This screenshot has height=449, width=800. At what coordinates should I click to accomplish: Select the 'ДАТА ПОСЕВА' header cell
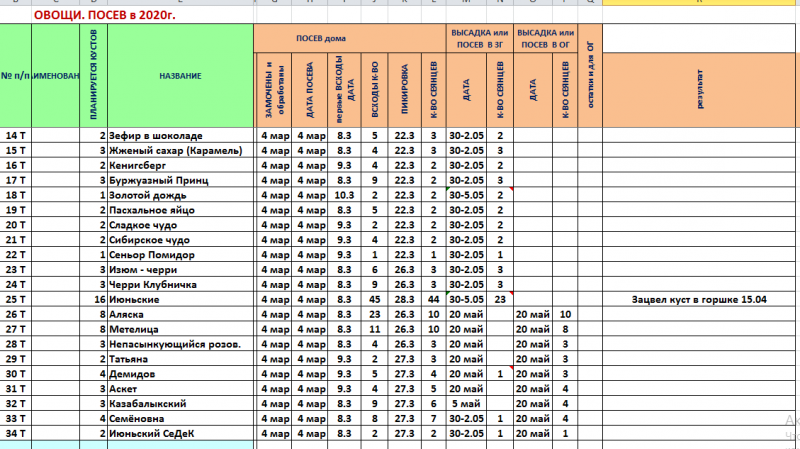[309, 90]
